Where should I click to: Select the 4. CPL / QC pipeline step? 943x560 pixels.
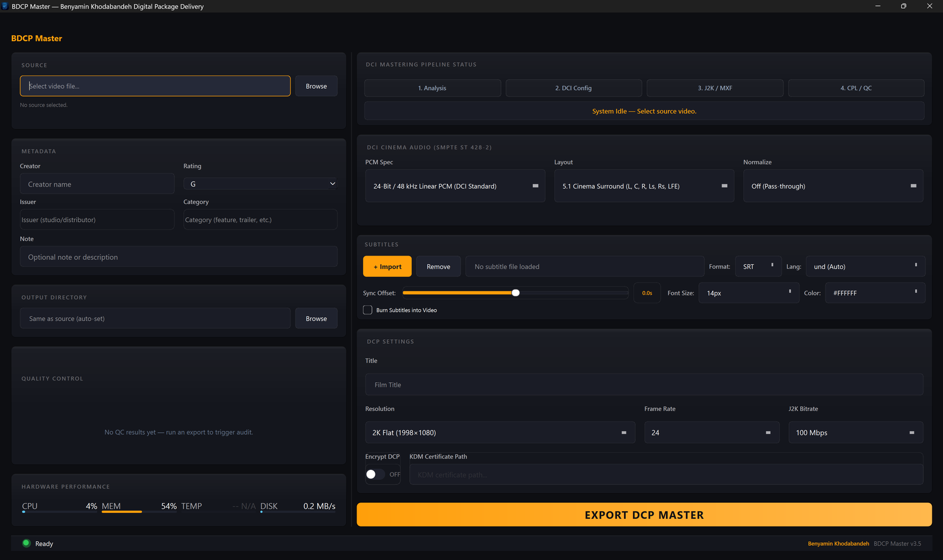tap(856, 88)
